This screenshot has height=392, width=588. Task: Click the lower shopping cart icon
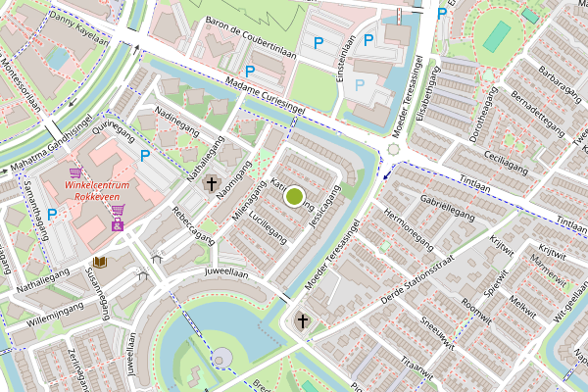click(119, 210)
